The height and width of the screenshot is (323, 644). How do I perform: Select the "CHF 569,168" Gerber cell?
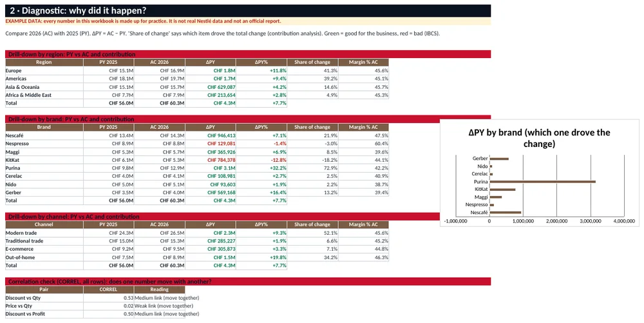click(211, 192)
